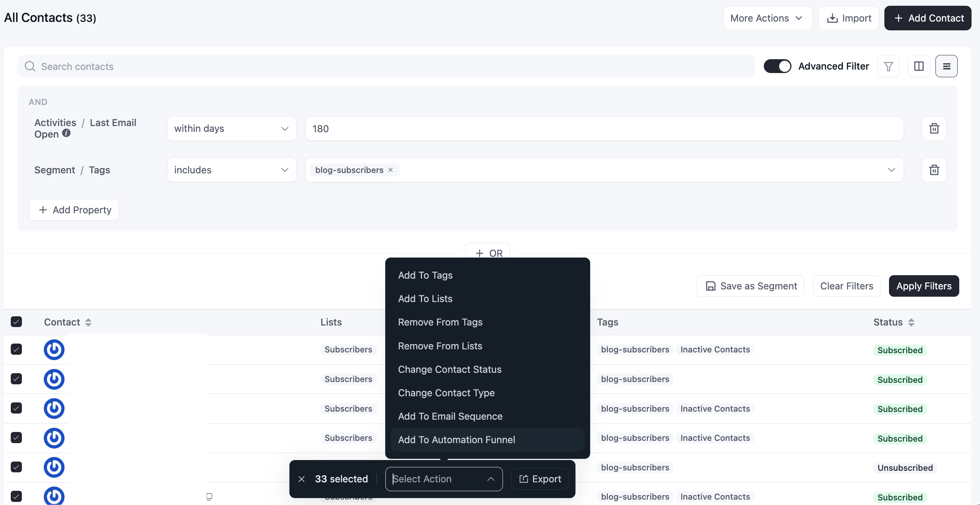Remove the blog-subscribers tag chip
980x505 pixels.
[x=391, y=170]
